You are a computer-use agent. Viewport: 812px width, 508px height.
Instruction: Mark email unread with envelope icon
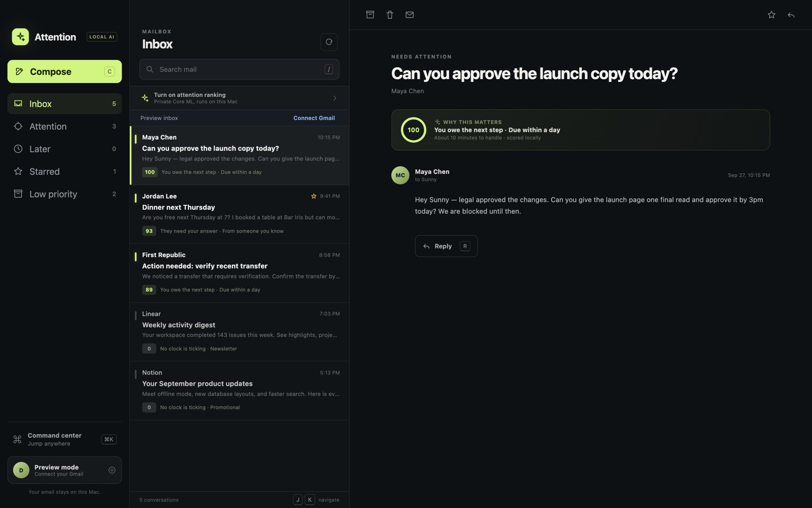410,15
